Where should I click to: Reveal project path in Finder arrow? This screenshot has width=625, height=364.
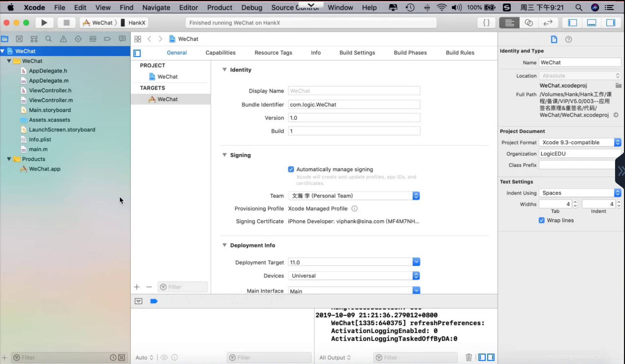(x=616, y=115)
